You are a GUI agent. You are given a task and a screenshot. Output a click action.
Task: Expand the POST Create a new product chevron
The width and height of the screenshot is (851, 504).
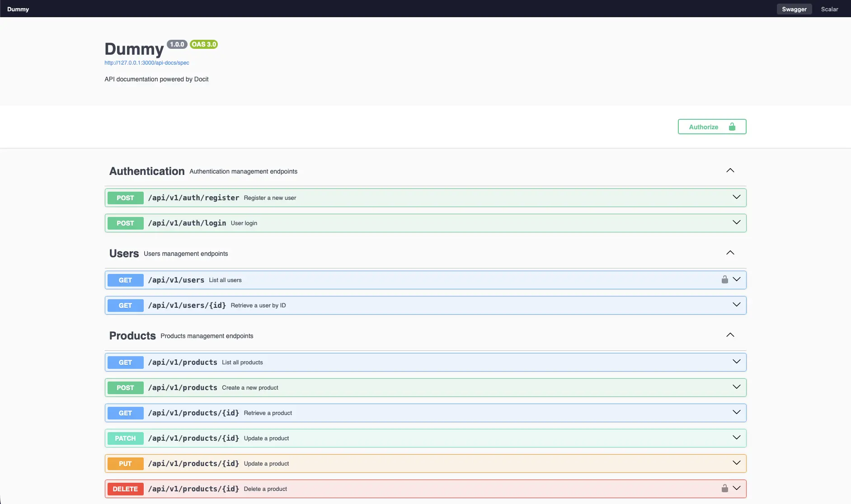click(x=737, y=387)
